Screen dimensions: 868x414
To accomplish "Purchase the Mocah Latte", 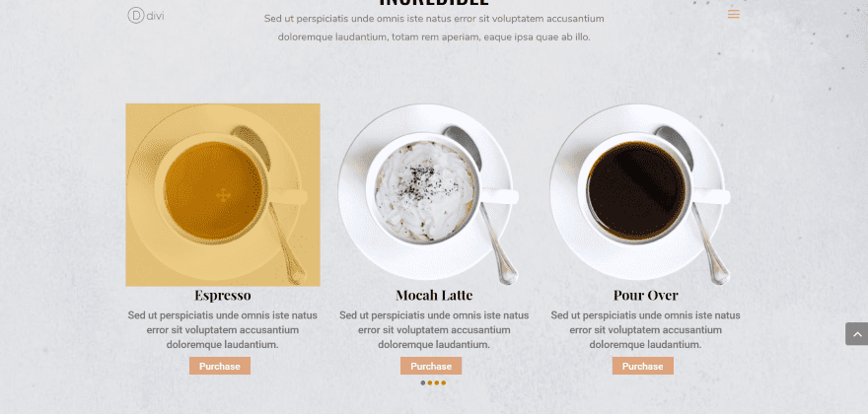I will [431, 366].
